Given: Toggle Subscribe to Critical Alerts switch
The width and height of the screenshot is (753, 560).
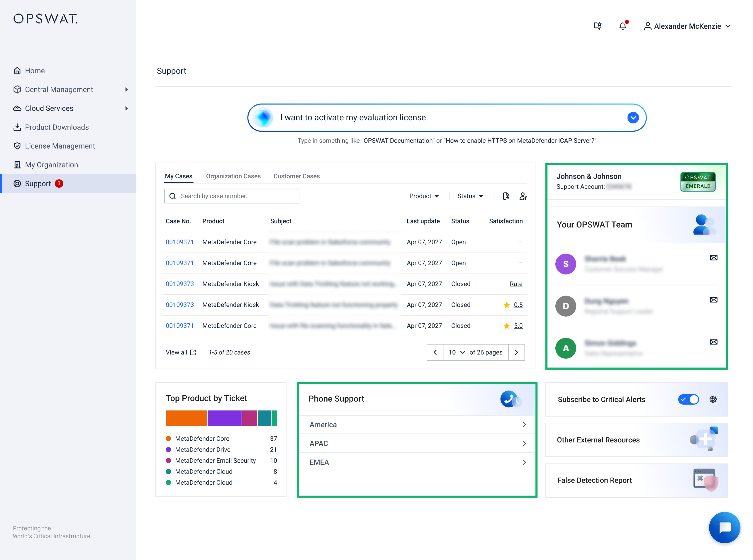Looking at the screenshot, I should click(x=688, y=399).
